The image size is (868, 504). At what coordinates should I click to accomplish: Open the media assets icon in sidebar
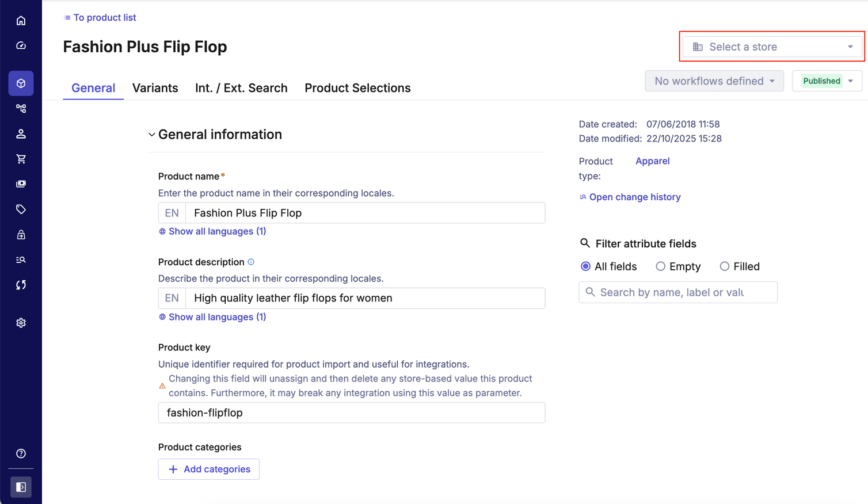coord(21,184)
